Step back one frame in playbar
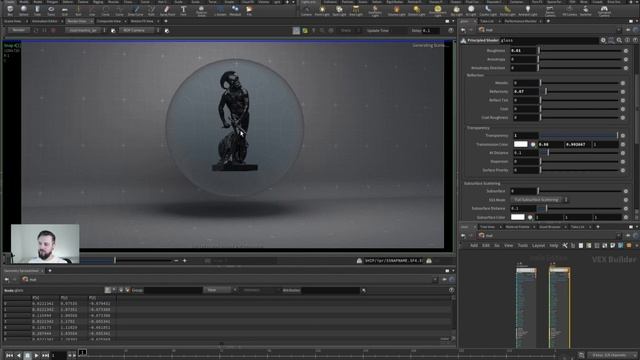 coord(18,356)
